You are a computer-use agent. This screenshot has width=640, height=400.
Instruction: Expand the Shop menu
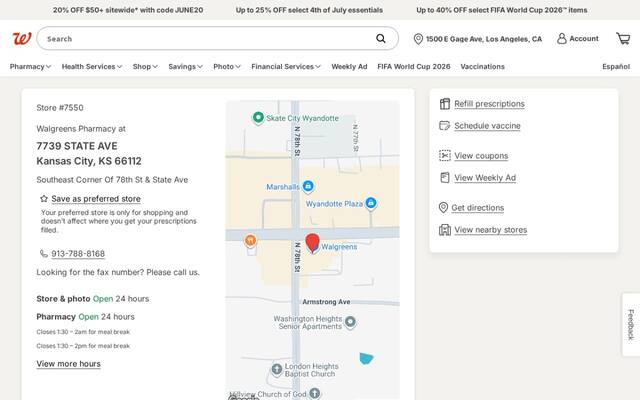click(145, 67)
